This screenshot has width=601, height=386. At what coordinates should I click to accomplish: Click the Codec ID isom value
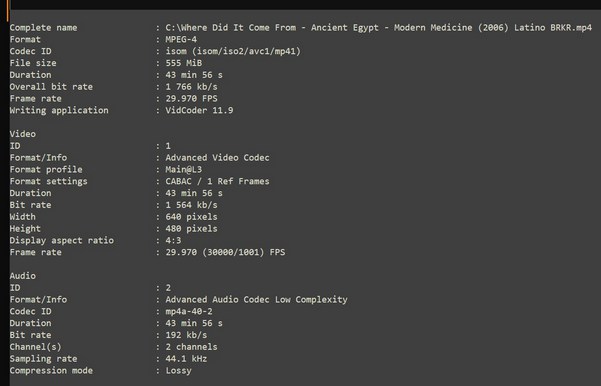click(x=233, y=51)
